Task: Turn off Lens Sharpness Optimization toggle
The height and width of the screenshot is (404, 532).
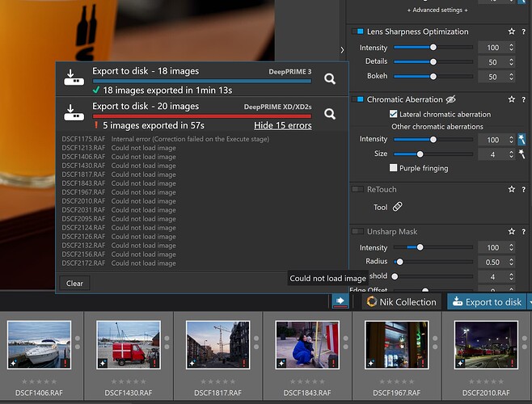Action: [x=358, y=32]
